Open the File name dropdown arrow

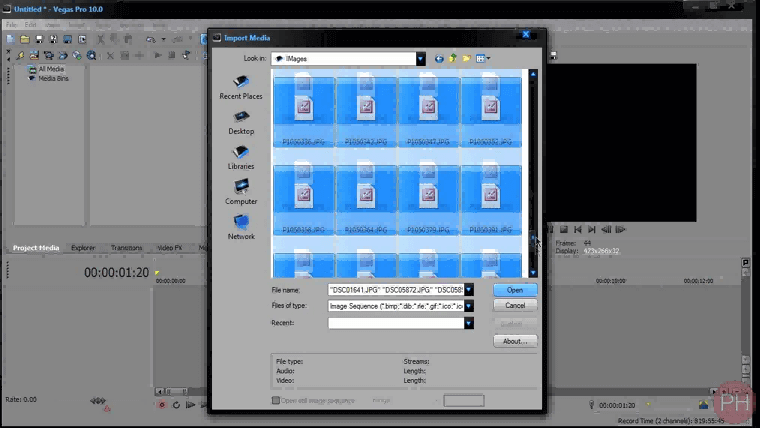coord(469,290)
